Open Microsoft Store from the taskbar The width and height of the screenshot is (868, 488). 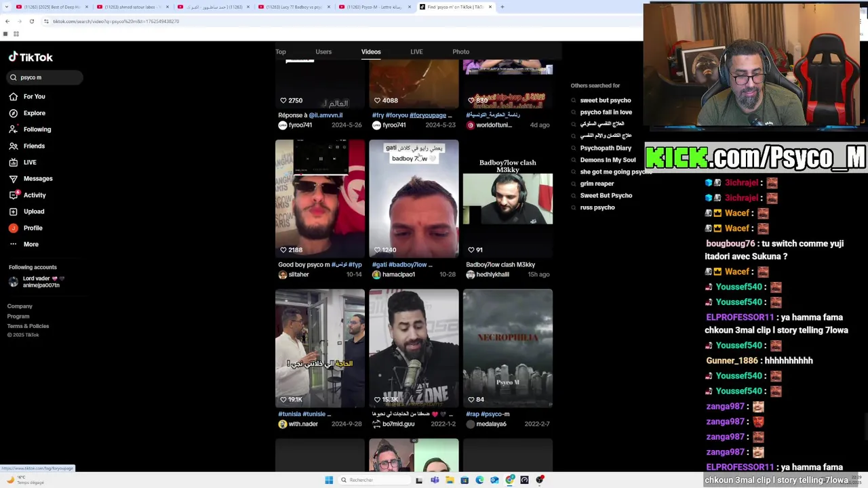click(465, 480)
